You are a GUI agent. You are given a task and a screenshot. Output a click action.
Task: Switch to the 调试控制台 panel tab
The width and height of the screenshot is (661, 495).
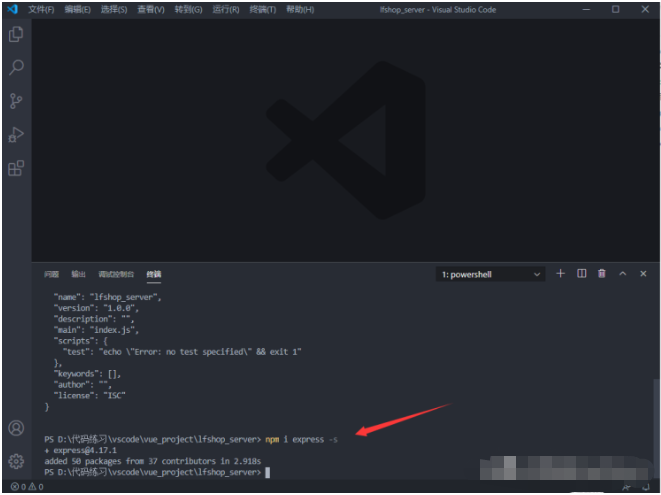pos(116,274)
